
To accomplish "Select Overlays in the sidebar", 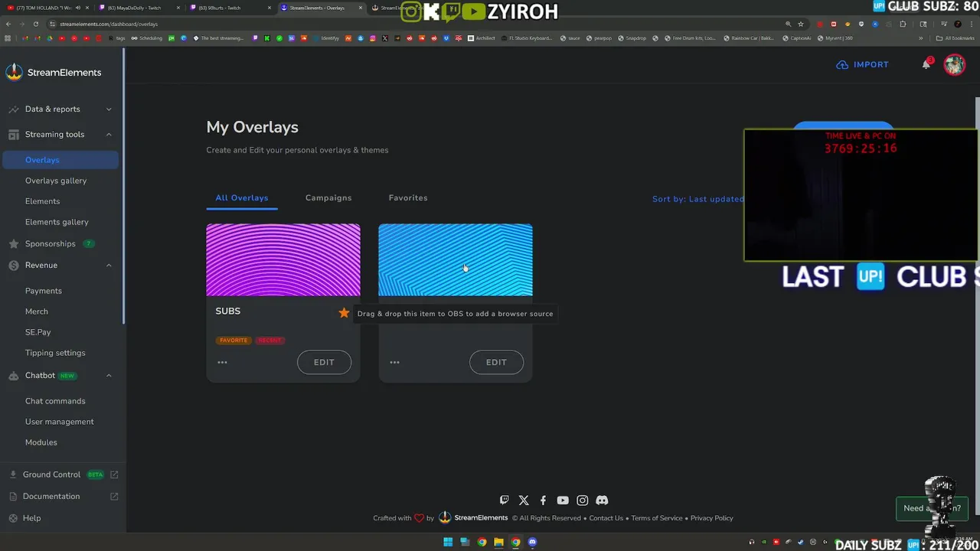I will coord(60,160).
